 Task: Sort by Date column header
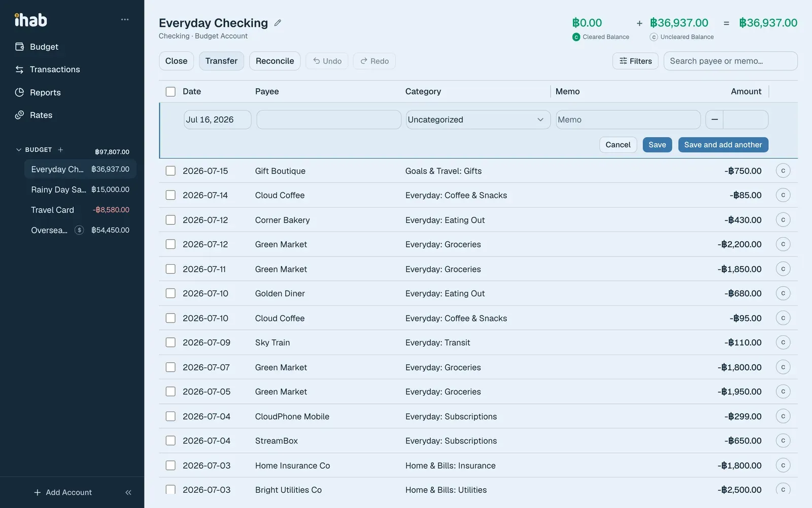tap(192, 91)
